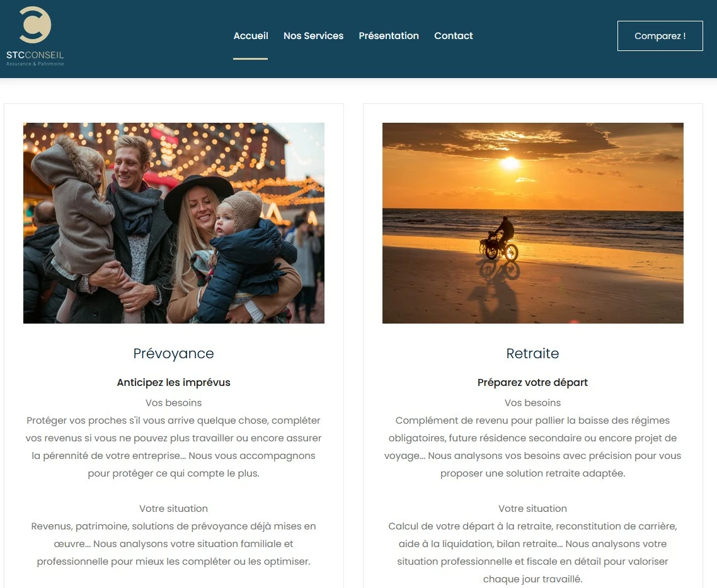The image size is (717, 588).
Task: Click the Prévoyance paragraph about protecting proches
Action: click(x=174, y=447)
